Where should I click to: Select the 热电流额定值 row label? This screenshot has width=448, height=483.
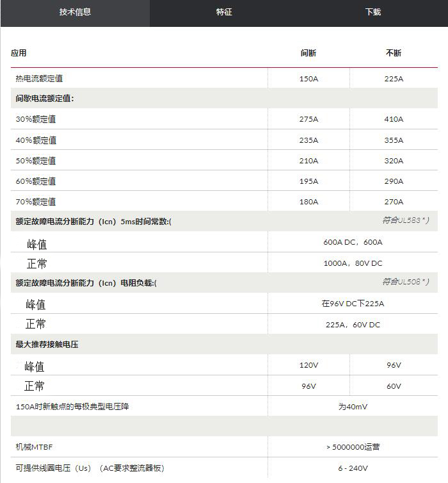click(40, 78)
